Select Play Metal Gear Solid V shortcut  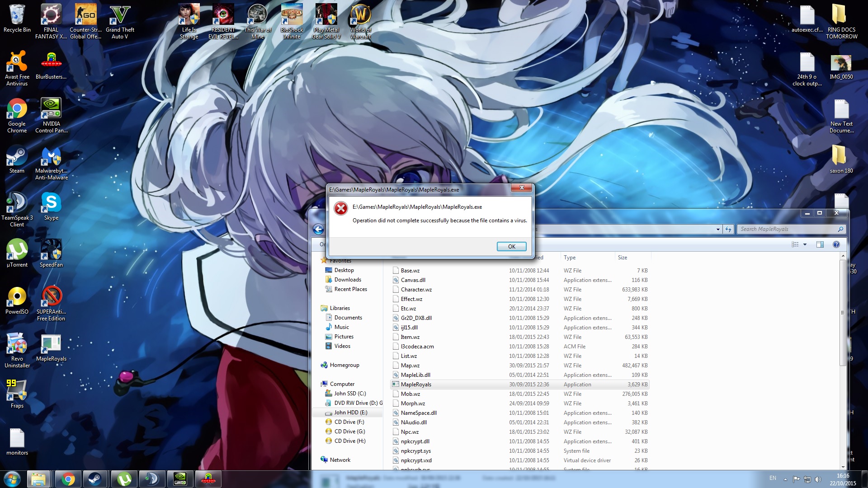326,21
